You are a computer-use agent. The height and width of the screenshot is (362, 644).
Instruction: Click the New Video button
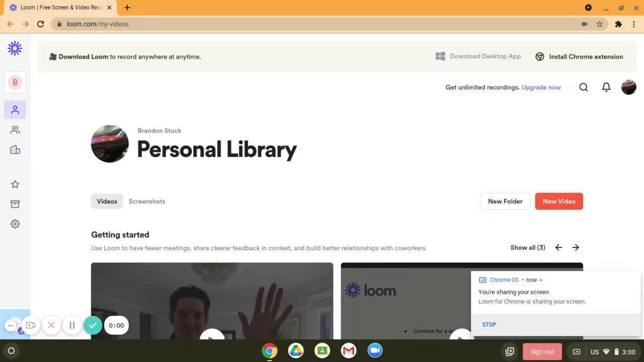pyautogui.click(x=559, y=201)
